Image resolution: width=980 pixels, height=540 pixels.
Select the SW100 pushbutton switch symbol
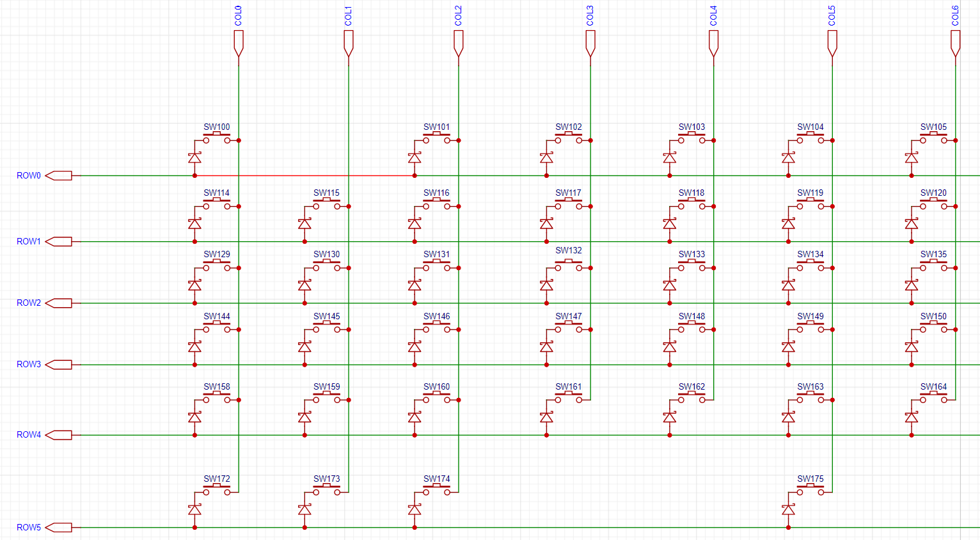[217, 138]
